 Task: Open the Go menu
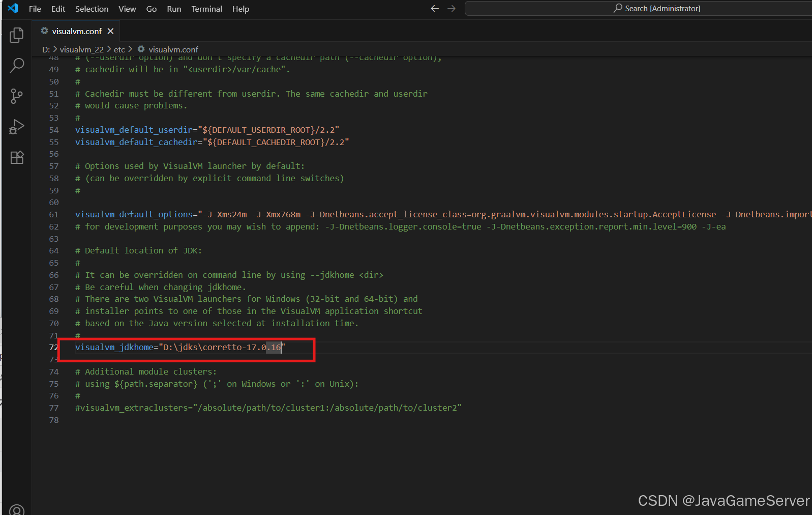pos(152,9)
